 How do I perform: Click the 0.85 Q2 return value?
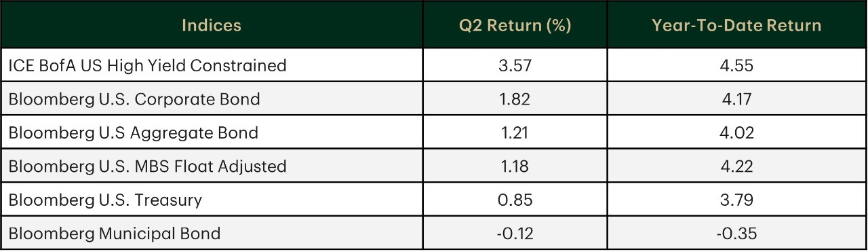click(515, 200)
